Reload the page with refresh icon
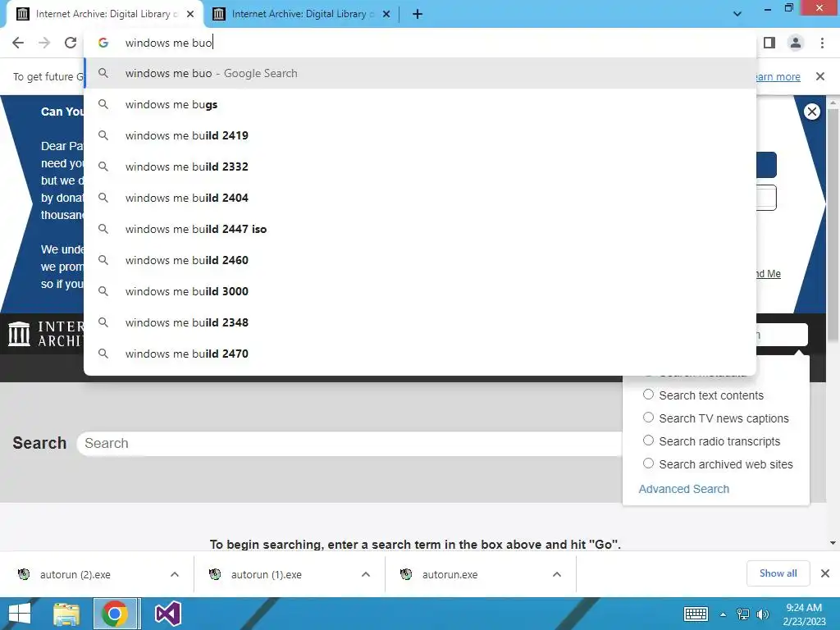 pos(71,43)
